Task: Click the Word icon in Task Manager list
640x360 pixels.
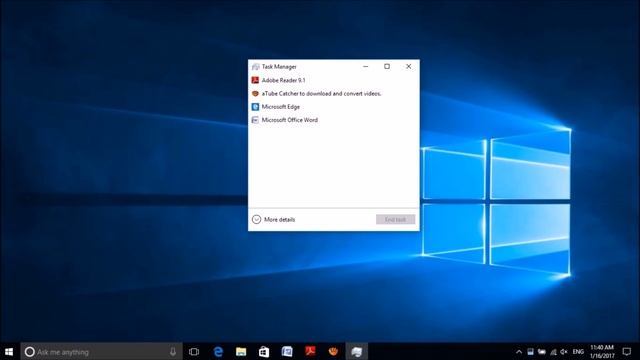Action: click(x=255, y=120)
